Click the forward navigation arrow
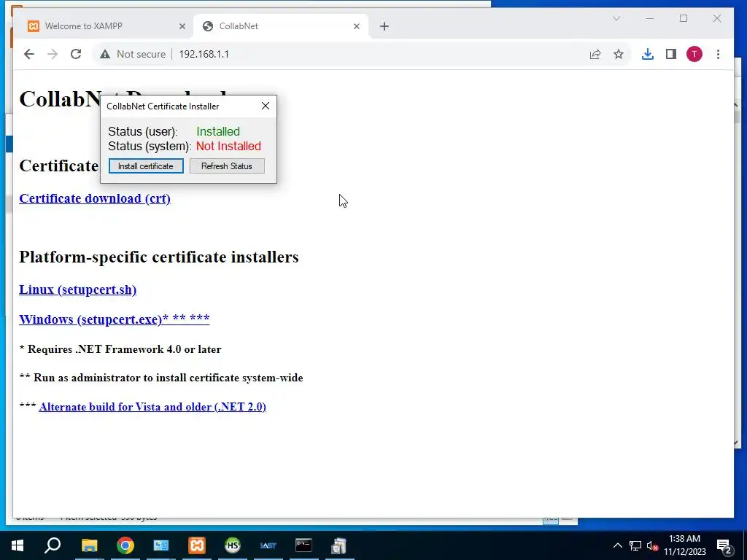 coord(53,54)
